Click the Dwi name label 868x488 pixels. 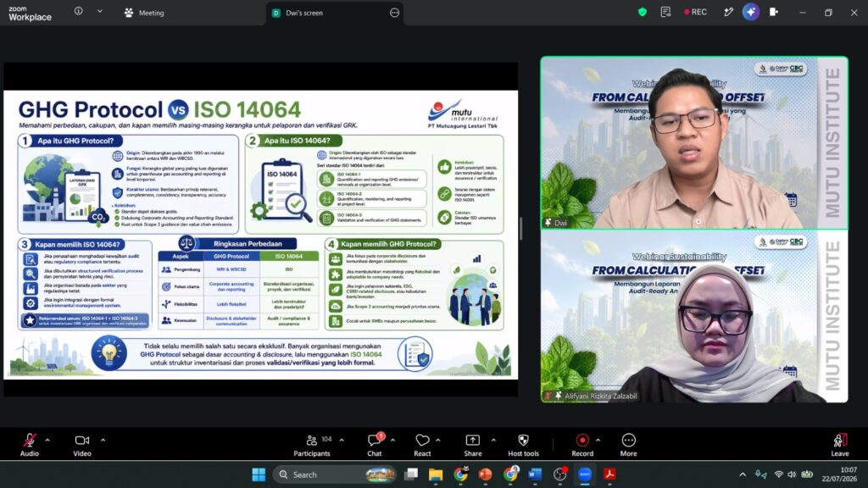561,223
